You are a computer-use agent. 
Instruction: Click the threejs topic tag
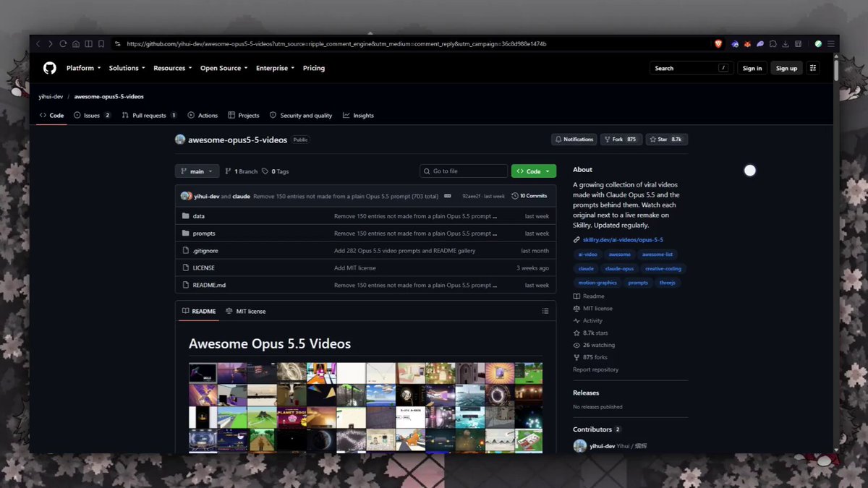click(x=667, y=283)
